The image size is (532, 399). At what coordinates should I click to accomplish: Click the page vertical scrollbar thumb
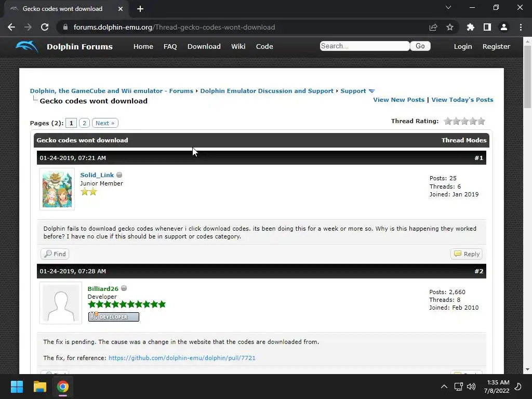(527, 77)
